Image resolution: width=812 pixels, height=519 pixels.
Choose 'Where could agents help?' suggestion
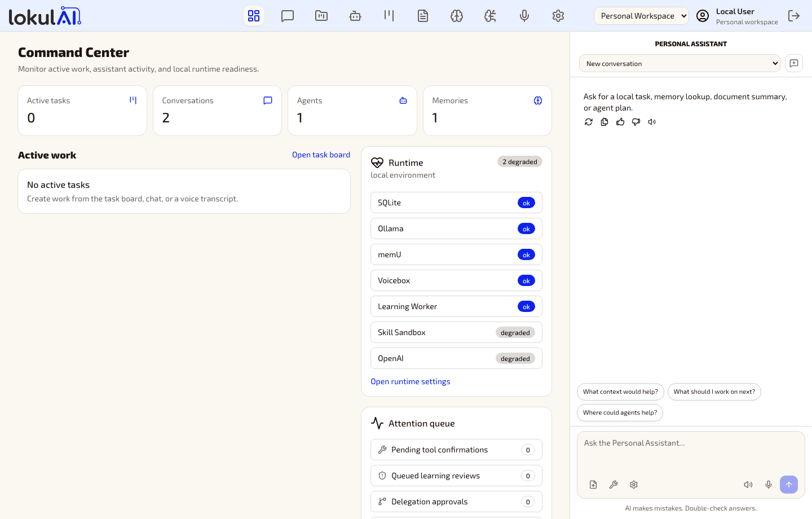[x=620, y=412]
